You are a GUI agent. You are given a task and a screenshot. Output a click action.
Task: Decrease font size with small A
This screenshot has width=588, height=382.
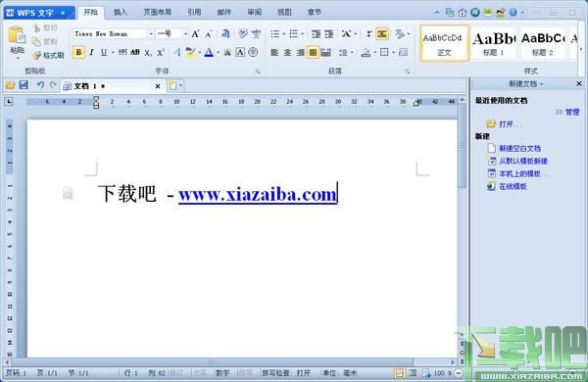click(209, 34)
